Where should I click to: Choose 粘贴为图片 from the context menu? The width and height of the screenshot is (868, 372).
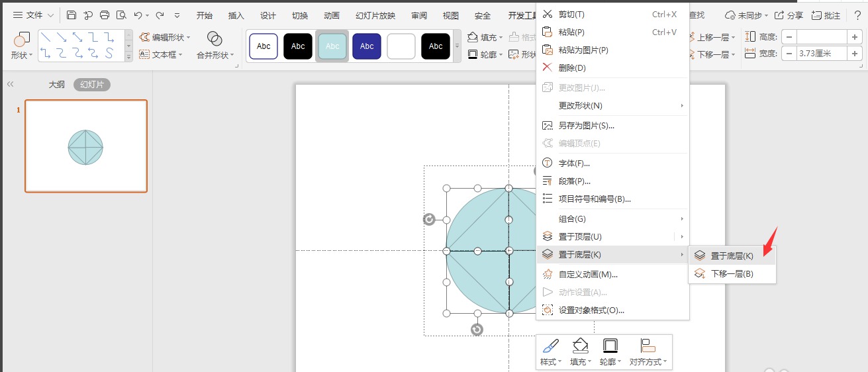612,50
